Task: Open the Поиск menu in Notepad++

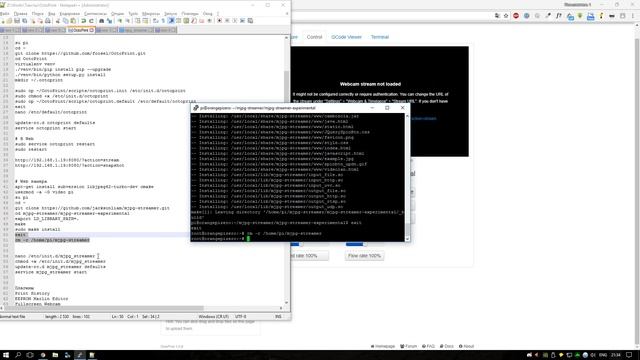Action: (38, 14)
